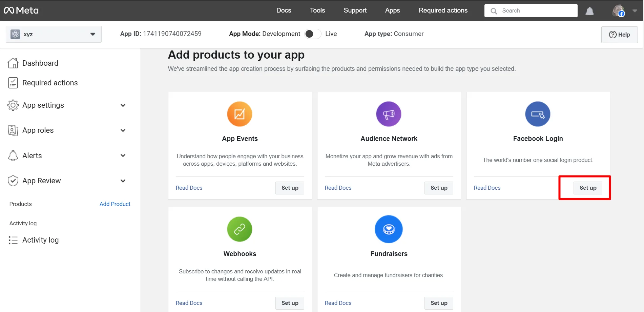This screenshot has height=312, width=644.
Task: Click the Alerts bell icon in sidebar
Action: pyautogui.click(x=13, y=155)
